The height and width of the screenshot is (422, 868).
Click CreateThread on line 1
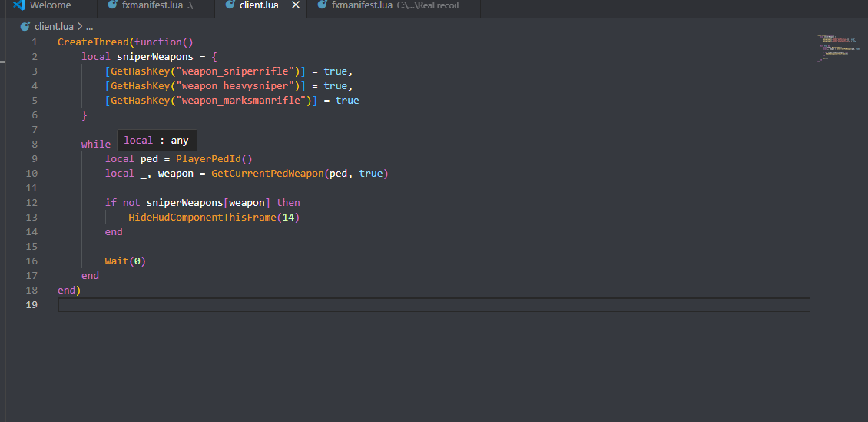pyautogui.click(x=92, y=42)
